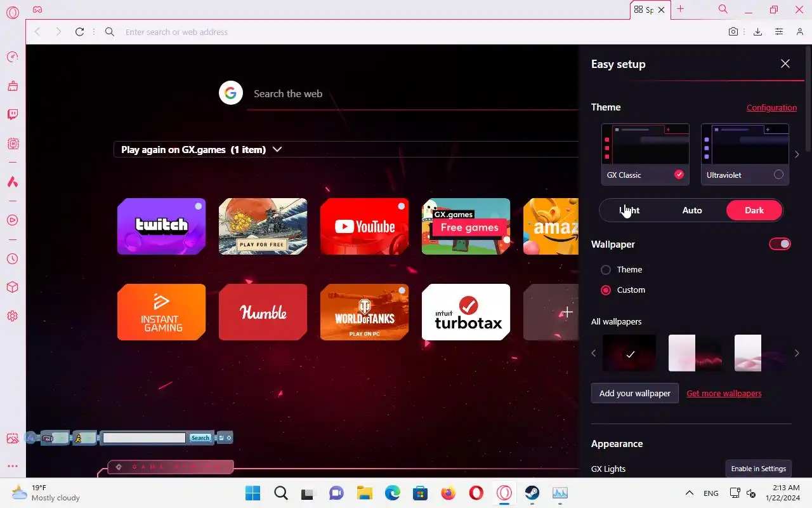Open GX Control speedometer icon in sidebar
Viewport: 812px width, 508px height.
(13, 57)
